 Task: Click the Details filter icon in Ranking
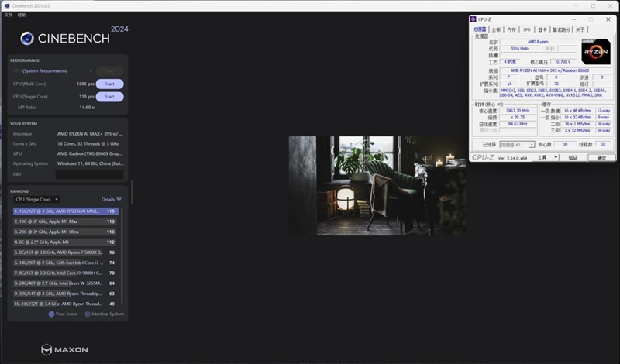tap(119, 200)
